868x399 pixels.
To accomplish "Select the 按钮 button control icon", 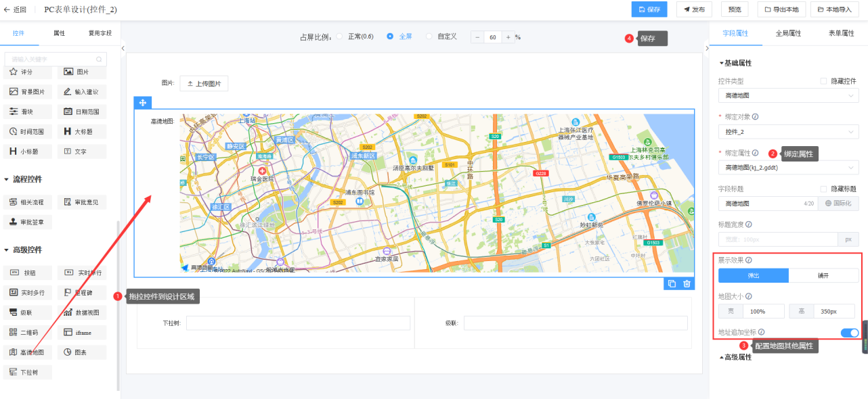I will [x=14, y=273].
